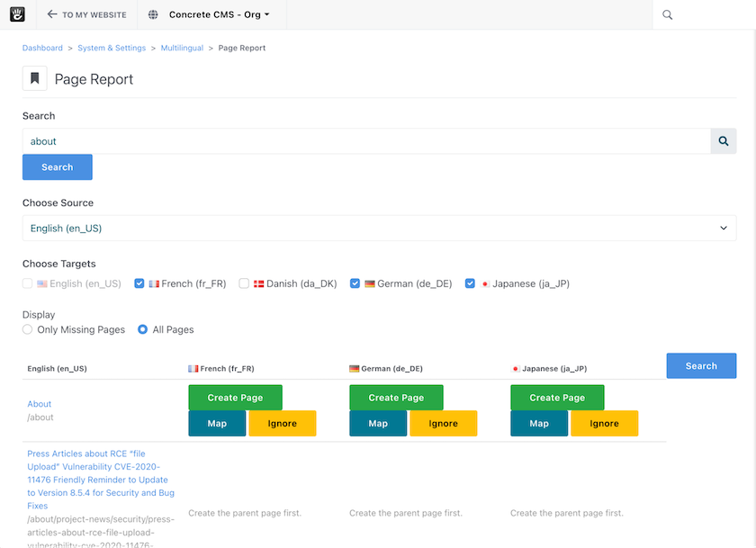Click the magnifier button beside search field
Image resolution: width=756 pixels, height=548 pixels.
[724, 141]
